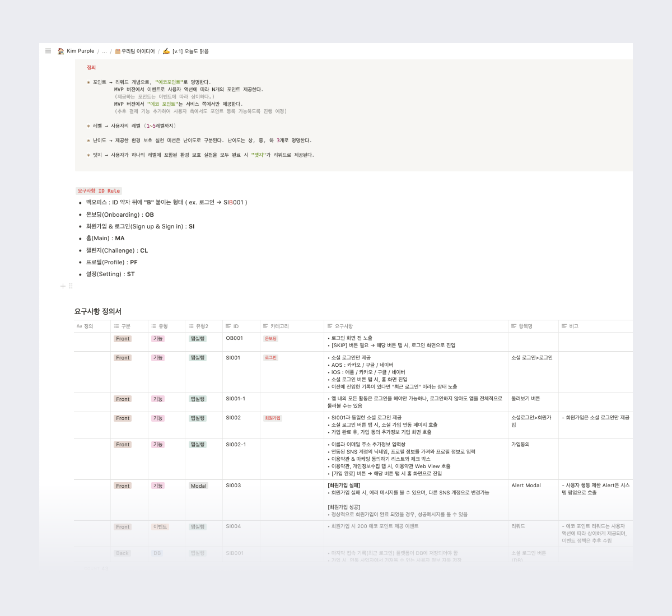Click the Kim Purple house icon
This screenshot has width=672, height=616.
(61, 51)
